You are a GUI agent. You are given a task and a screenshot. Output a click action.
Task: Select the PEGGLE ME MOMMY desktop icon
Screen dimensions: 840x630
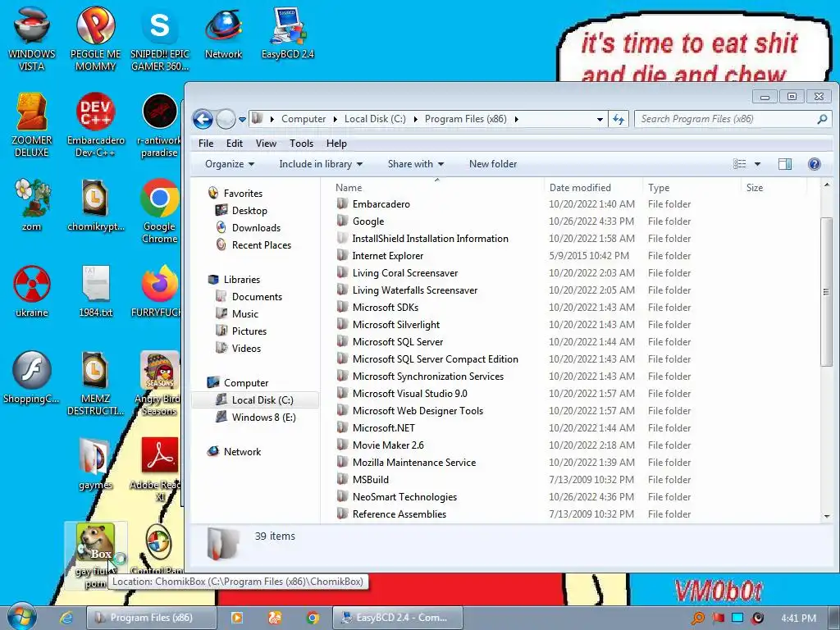95,39
